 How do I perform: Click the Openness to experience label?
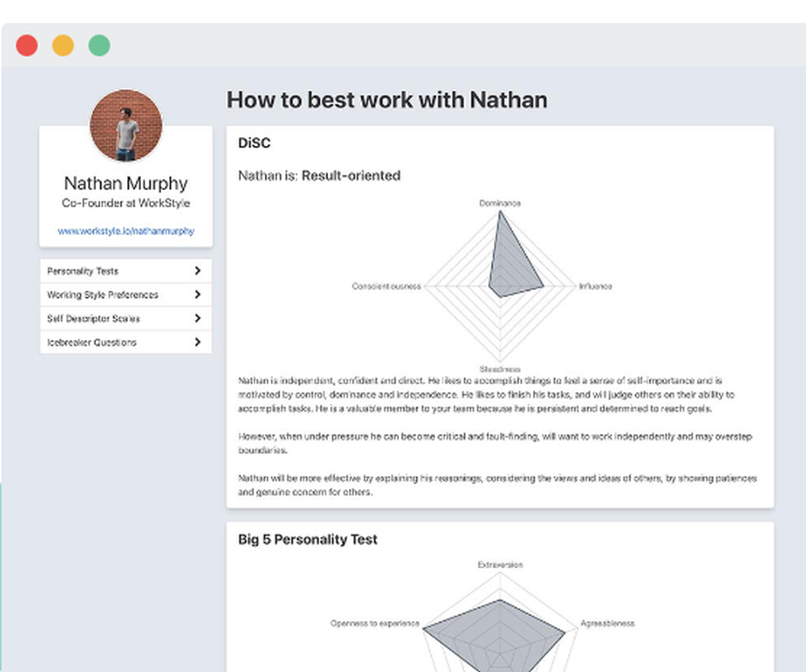[x=375, y=623]
